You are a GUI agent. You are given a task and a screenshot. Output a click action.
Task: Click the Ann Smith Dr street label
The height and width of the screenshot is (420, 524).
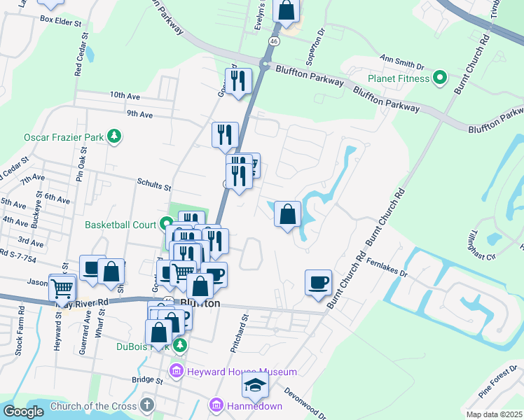pyautogui.click(x=401, y=62)
